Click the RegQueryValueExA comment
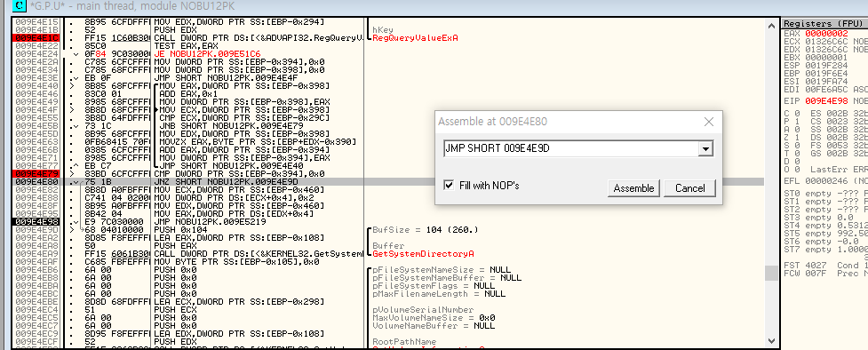 [415, 37]
